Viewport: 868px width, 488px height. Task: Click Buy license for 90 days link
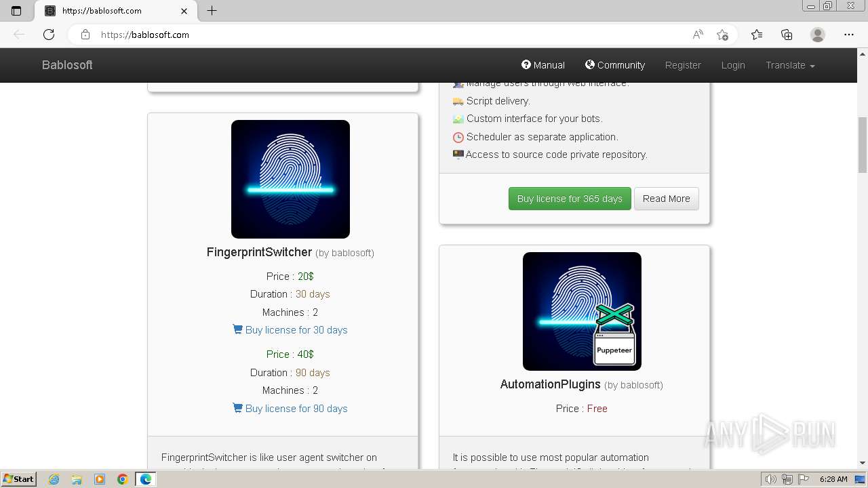coord(290,409)
